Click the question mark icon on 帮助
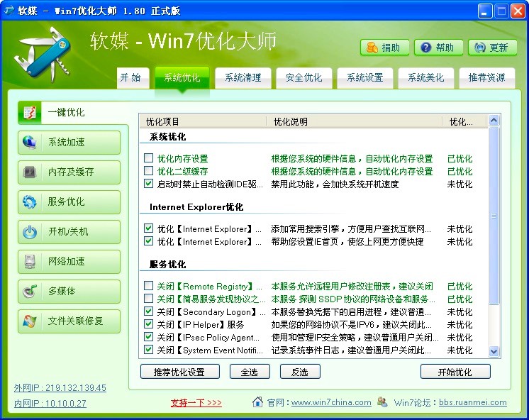Image resolution: width=529 pixels, height=420 pixels. point(426,48)
